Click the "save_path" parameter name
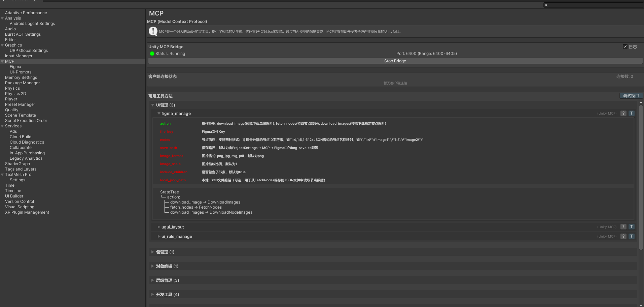The height and width of the screenshot is (307, 644). tap(169, 148)
